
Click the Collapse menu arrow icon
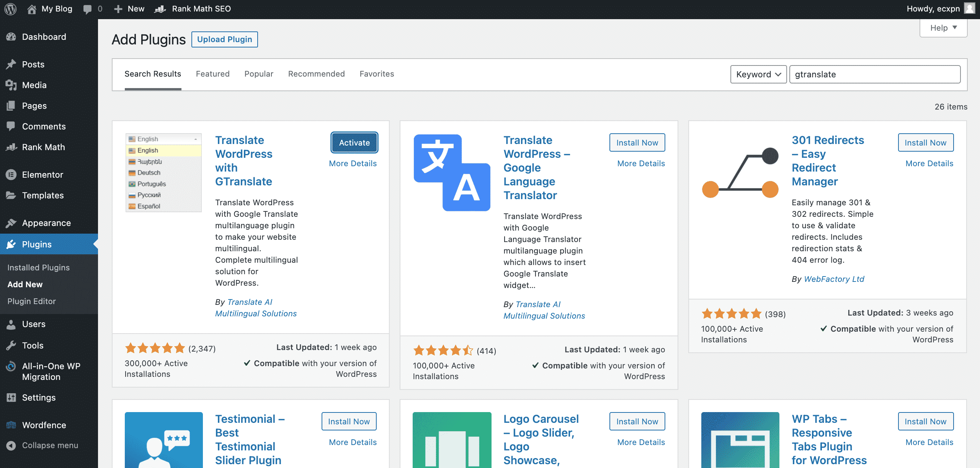(x=11, y=445)
